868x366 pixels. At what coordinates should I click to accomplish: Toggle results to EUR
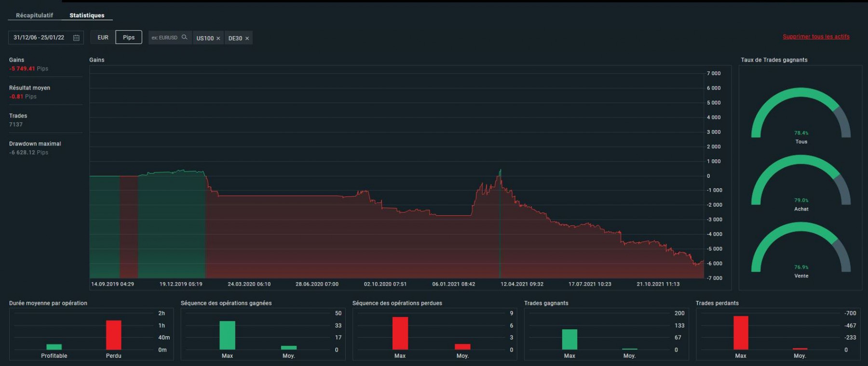pos(103,37)
